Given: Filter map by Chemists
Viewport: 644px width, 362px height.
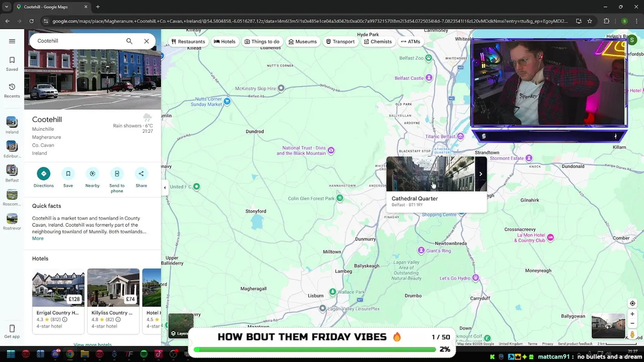Looking at the screenshot, I should (x=377, y=42).
